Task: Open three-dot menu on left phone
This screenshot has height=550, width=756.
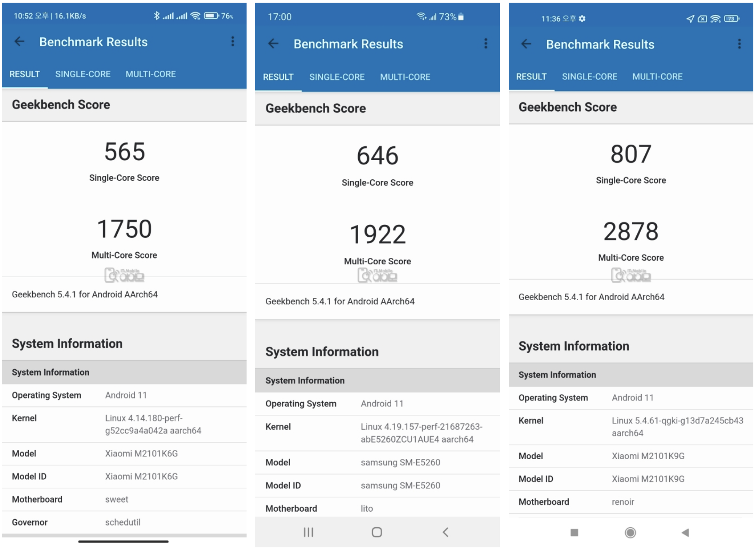Action: [x=232, y=41]
